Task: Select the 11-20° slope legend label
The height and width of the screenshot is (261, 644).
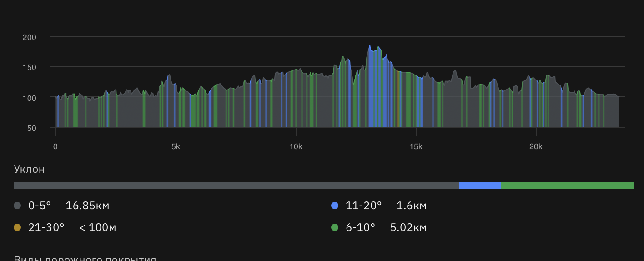Action: 364,206
